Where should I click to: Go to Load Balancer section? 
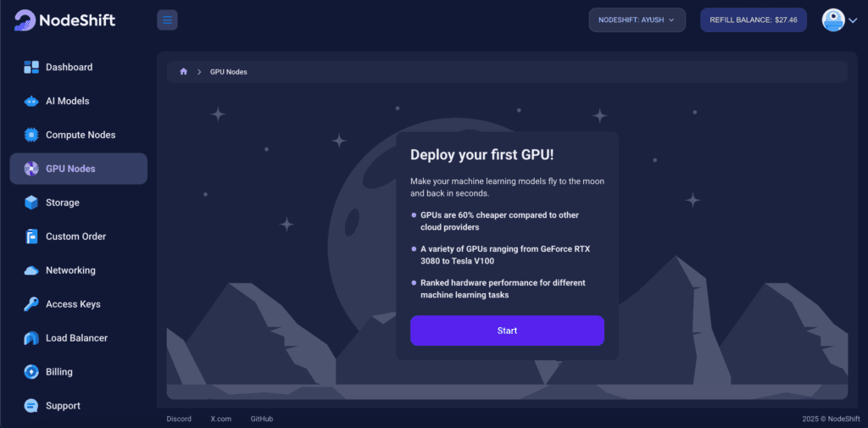76,338
